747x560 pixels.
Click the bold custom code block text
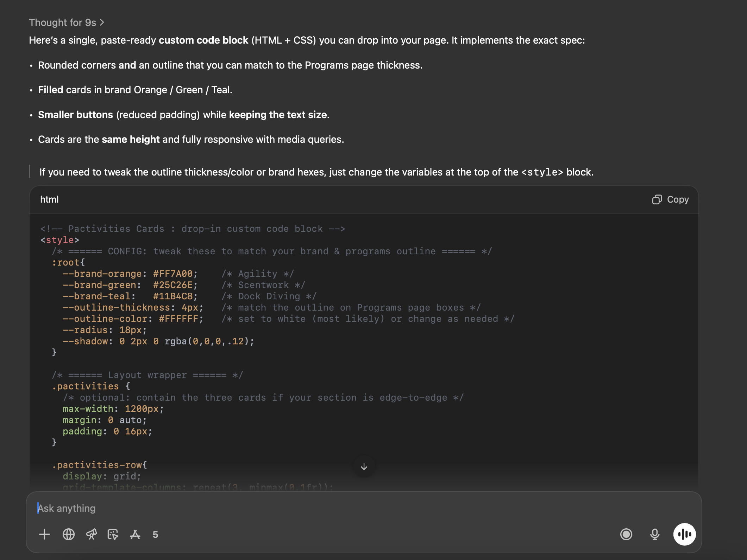[203, 40]
